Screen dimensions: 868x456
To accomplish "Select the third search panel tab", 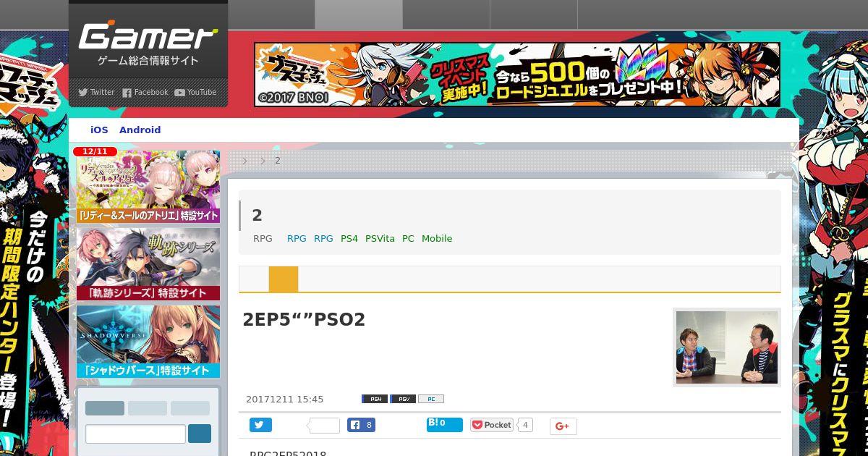I will (x=190, y=408).
